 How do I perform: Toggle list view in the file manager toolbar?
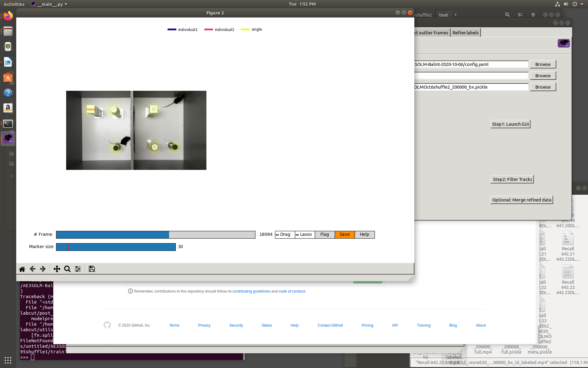coord(520,14)
